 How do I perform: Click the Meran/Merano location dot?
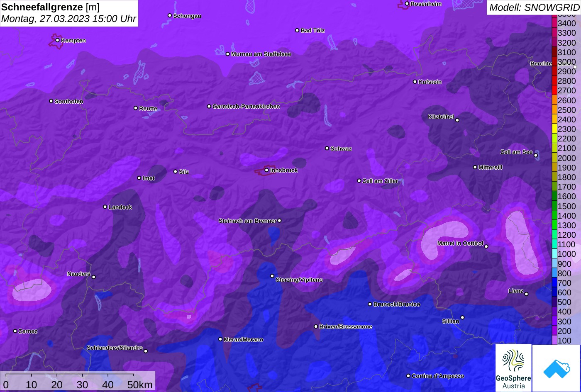click(x=220, y=339)
